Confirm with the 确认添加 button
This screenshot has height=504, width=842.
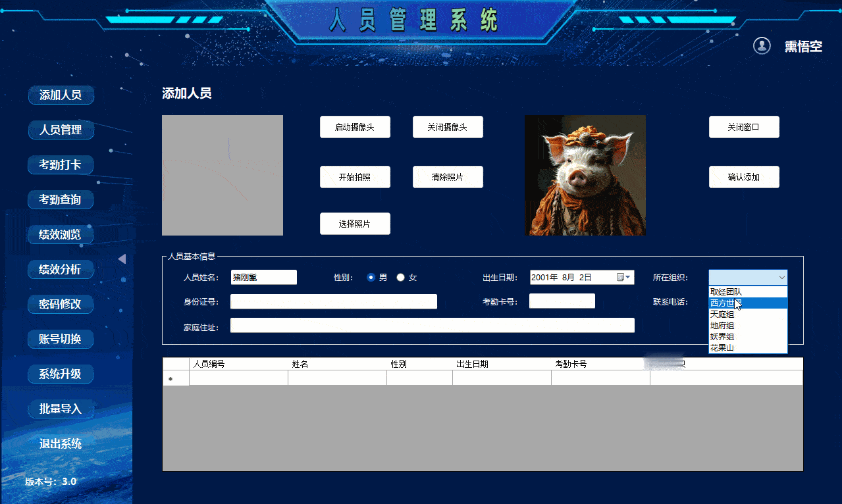click(x=744, y=177)
